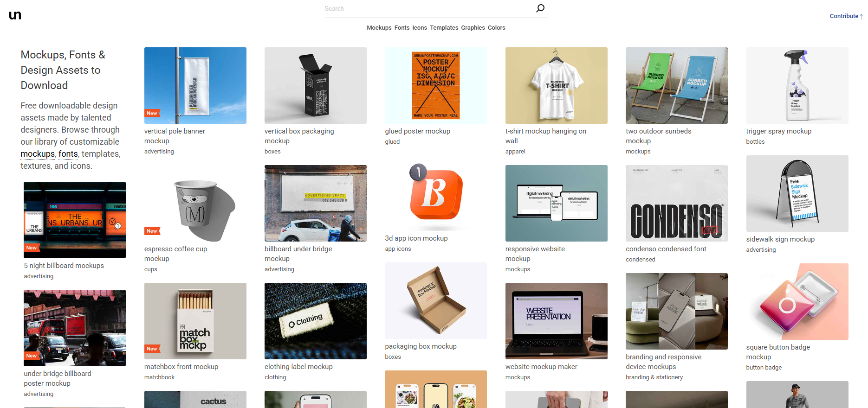Select the 'app icons' category tag
The image size is (868, 408).
(x=398, y=249)
